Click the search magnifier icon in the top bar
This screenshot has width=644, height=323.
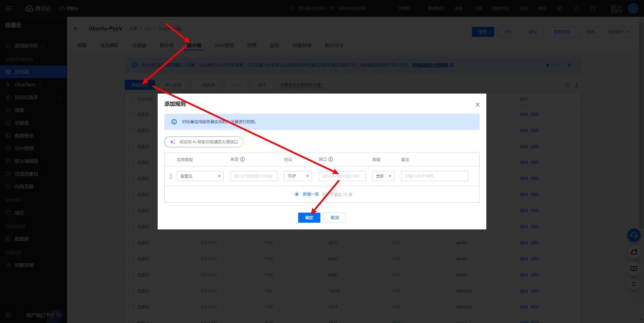point(292,8)
